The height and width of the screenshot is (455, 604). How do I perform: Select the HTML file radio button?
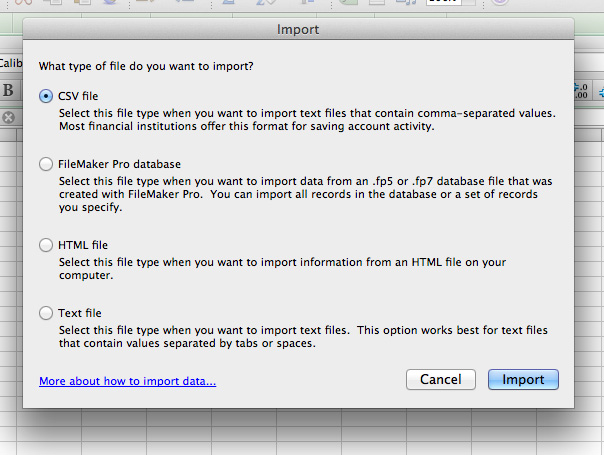click(x=46, y=245)
